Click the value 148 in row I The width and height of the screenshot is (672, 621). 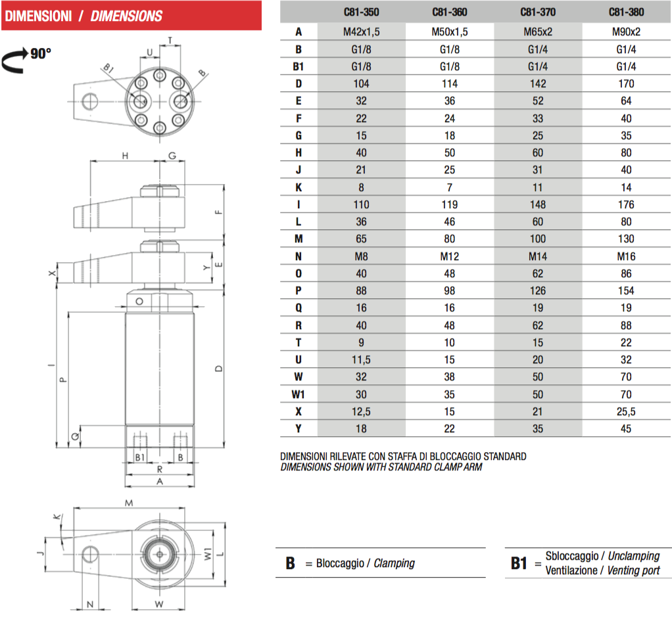[538, 204]
